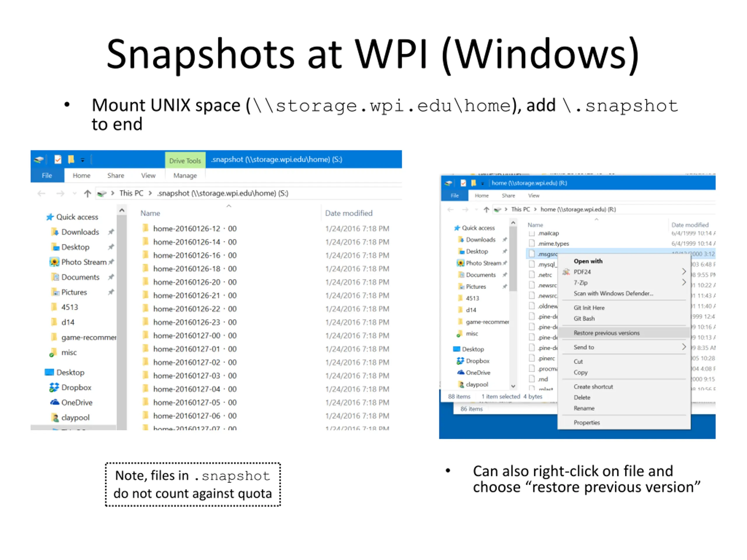Click the Properties checkmark icon in the .snapshot title bar

pos(58,159)
